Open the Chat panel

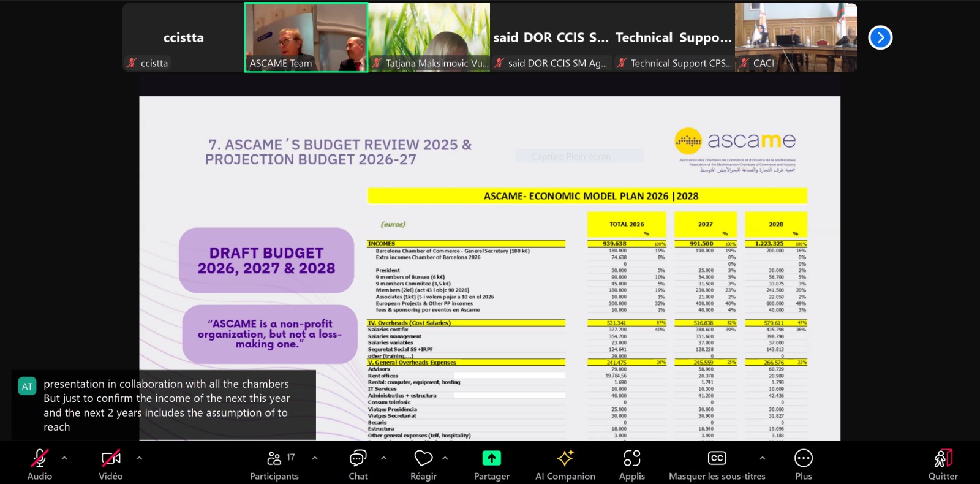click(358, 465)
